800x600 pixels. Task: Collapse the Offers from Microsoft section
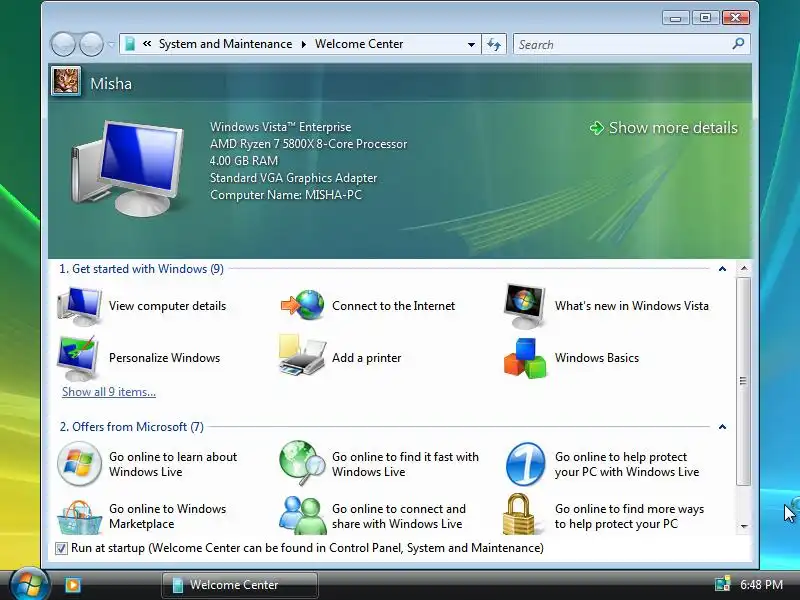coord(722,427)
